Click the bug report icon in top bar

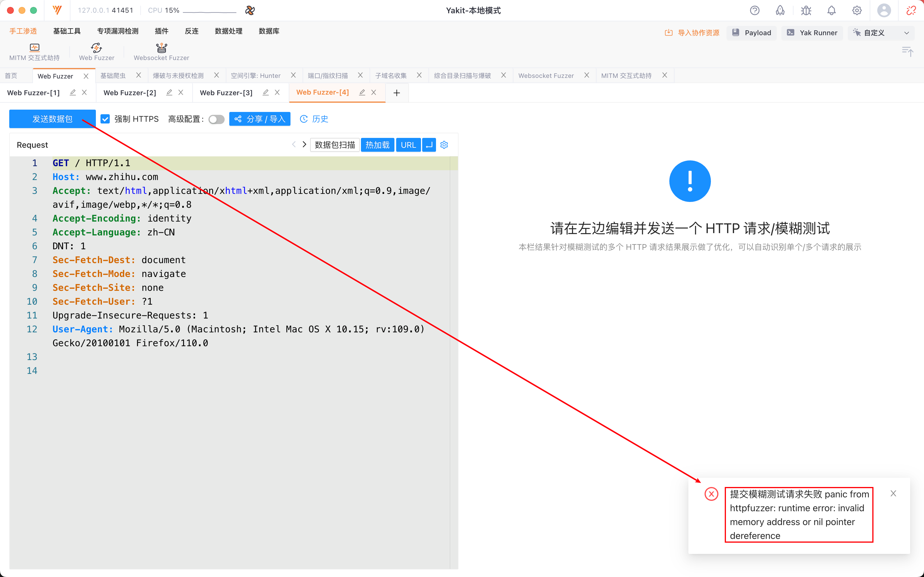[806, 10]
